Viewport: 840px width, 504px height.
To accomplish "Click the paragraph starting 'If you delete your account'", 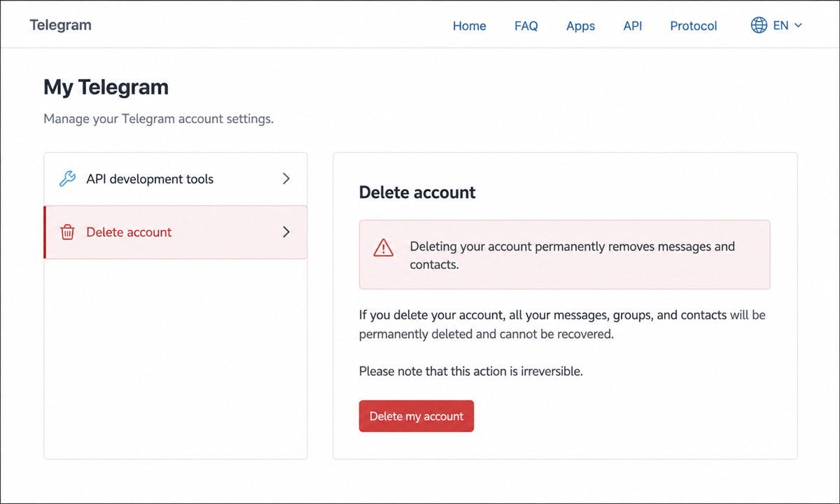I will (x=562, y=325).
